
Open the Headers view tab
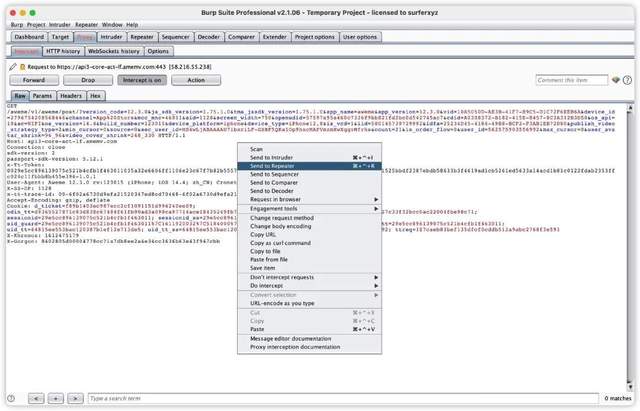pyautogui.click(x=69, y=95)
